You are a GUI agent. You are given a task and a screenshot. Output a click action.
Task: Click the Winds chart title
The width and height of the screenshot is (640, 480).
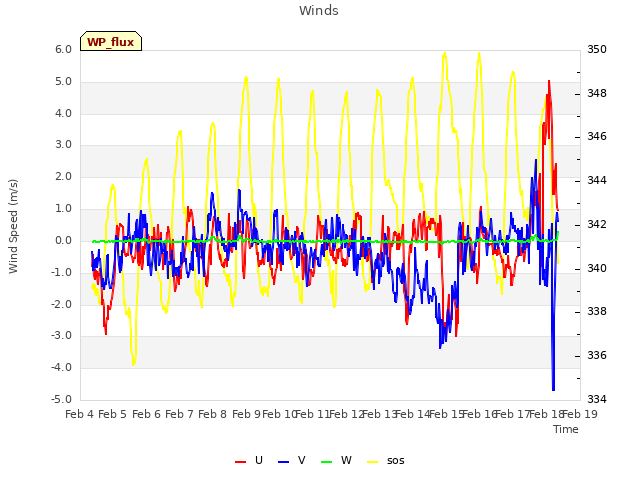click(x=319, y=11)
